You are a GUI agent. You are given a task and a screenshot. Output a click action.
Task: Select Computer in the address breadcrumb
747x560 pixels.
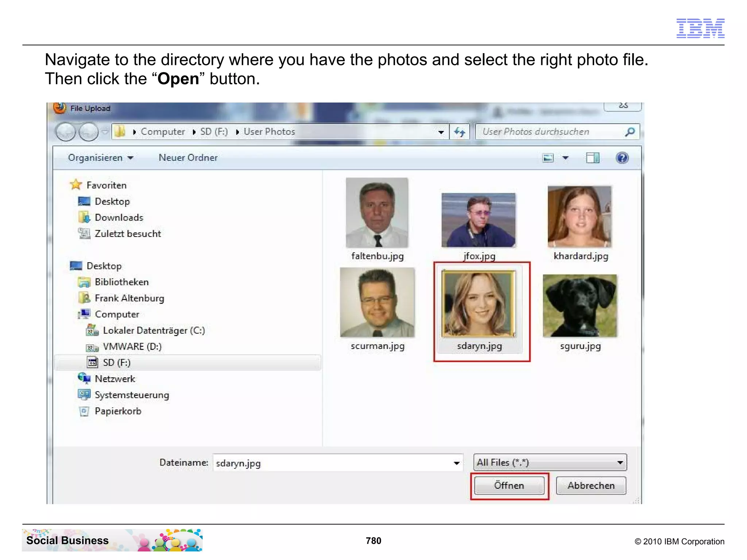(163, 132)
